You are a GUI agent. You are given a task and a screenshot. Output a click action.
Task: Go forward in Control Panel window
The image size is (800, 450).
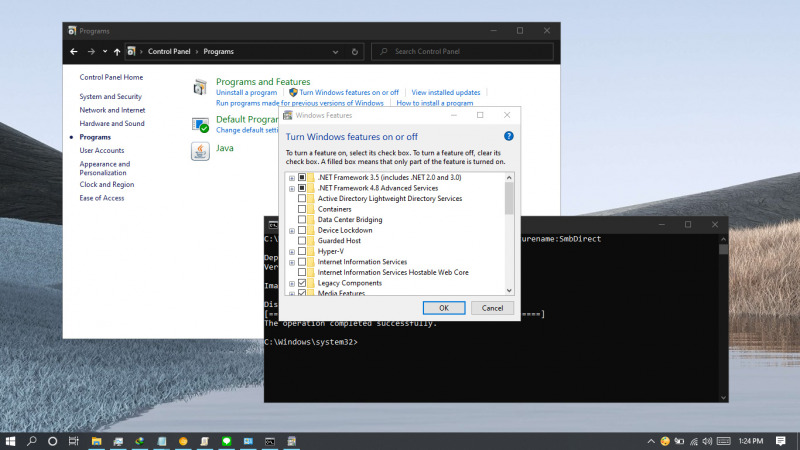[x=91, y=52]
